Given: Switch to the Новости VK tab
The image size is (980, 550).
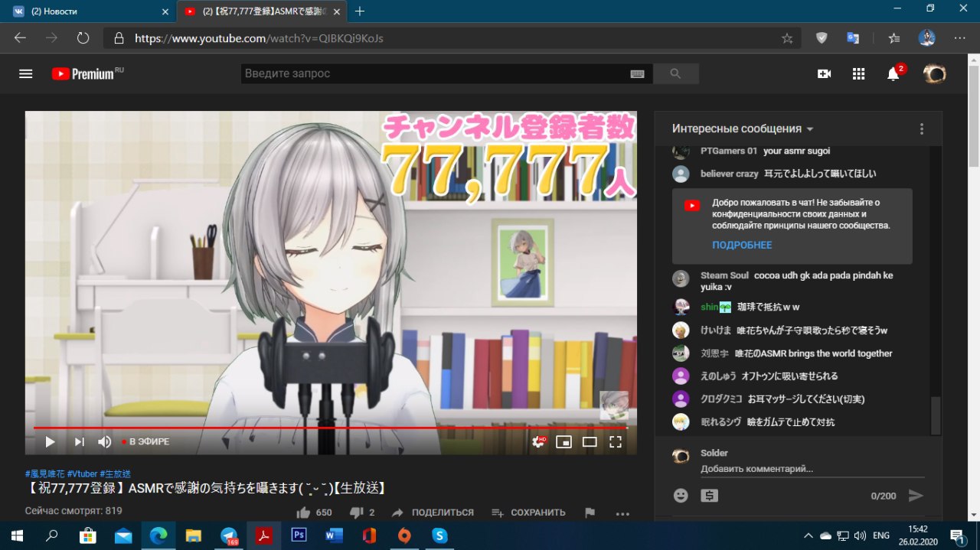Looking at the screenshot, I should coord(88,11).
